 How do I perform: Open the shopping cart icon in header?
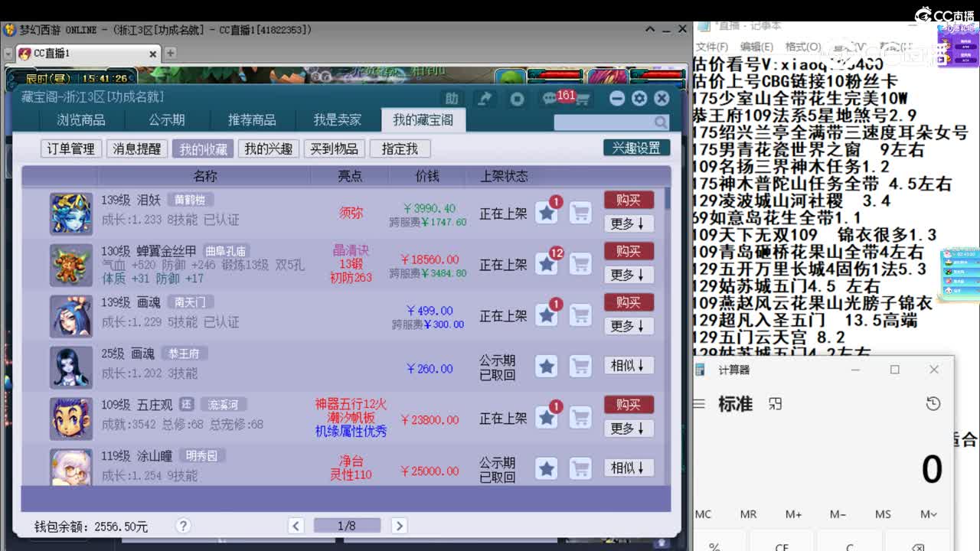[582, 99]
